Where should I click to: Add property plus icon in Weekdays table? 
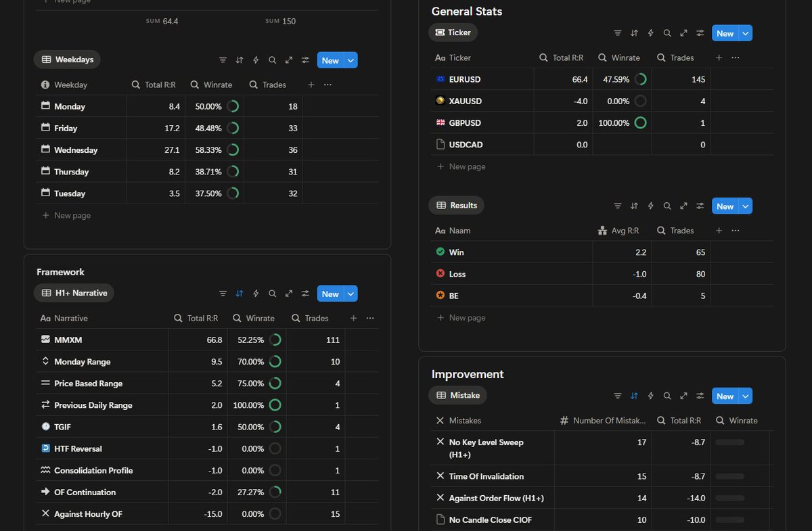[x=311, y=85]
